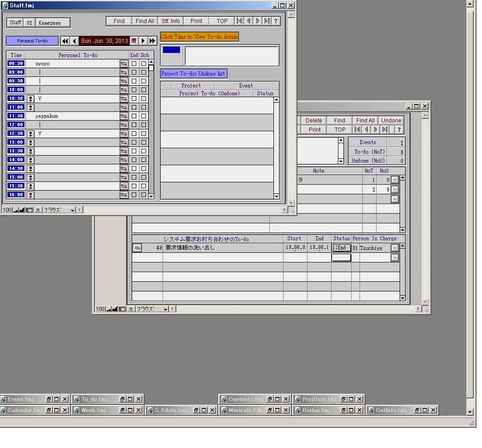The width and height of the screenshot is (482, 448).
Task: Open the Status 1:End dropdown field
Action: [x=341, y=248]
